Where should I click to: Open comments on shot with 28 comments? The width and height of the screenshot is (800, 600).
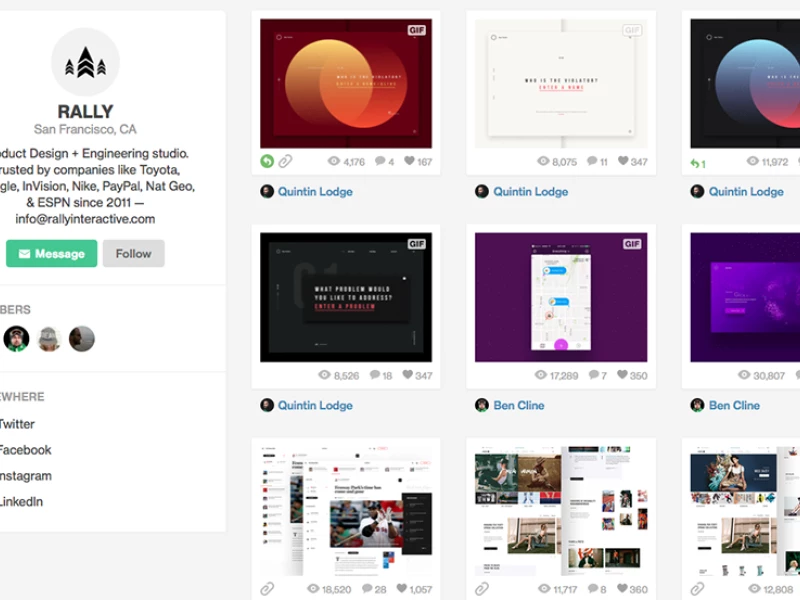367,589
